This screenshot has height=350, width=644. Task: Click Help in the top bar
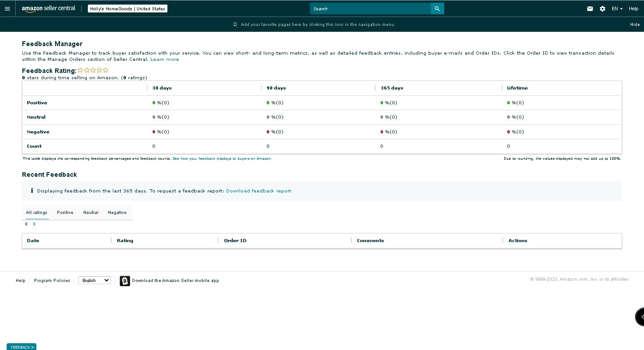633,9
